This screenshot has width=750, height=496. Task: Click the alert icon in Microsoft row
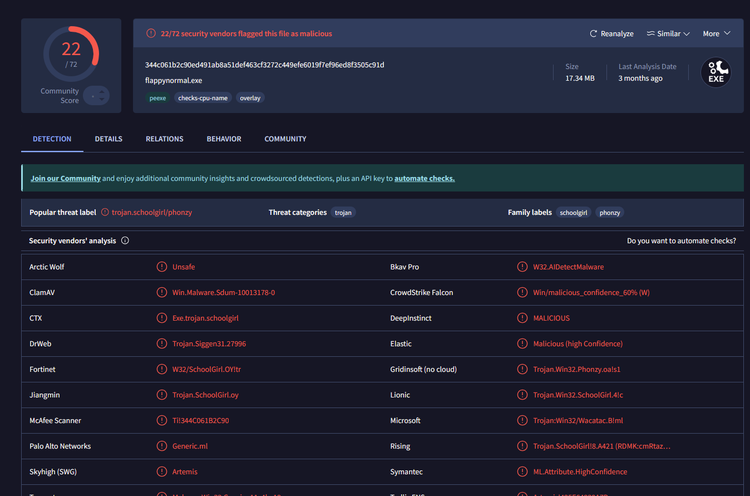point(522,420)
